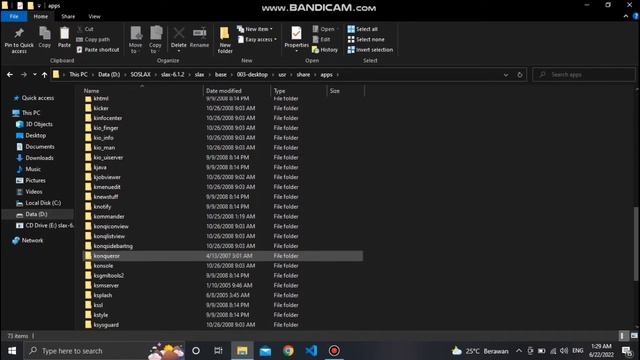The height and width of the screenshot is (360, 640).
Task: Click 003-desktop breadcrumb in address bar
Action: point(252,75)
